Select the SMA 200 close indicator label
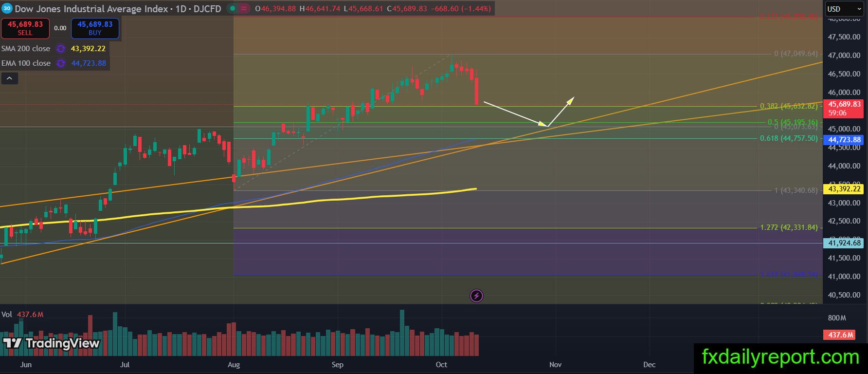This screenshot has width=868, height=374. 26,49
